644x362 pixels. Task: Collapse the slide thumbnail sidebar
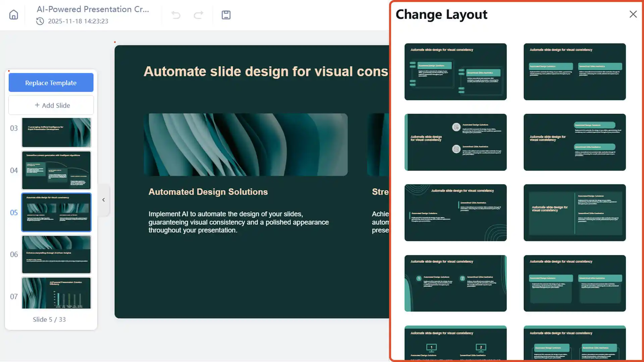[104, 200]
